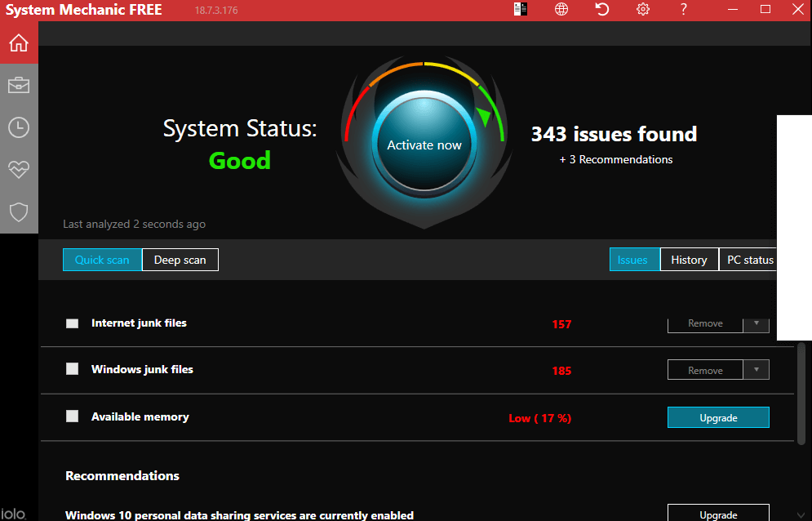Open the language globe icon
Viewport: 812px width, 521px height.
click(561, 9)
